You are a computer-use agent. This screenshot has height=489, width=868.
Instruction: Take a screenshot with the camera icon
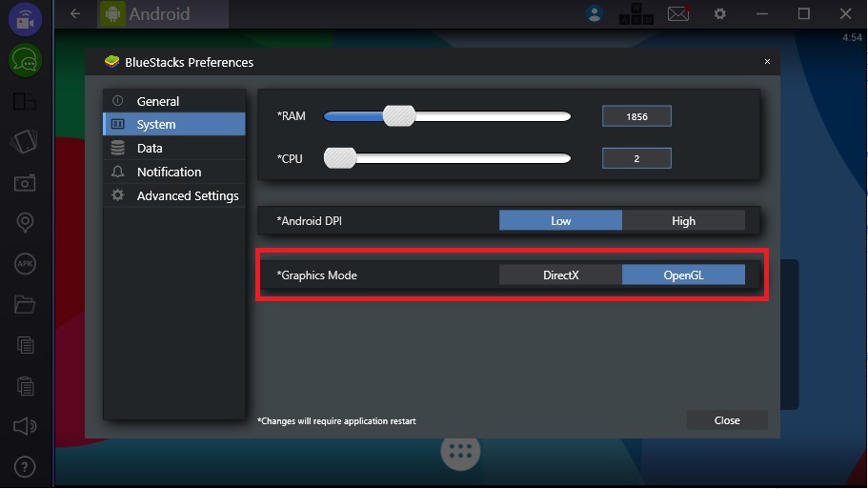click(25, 183)
